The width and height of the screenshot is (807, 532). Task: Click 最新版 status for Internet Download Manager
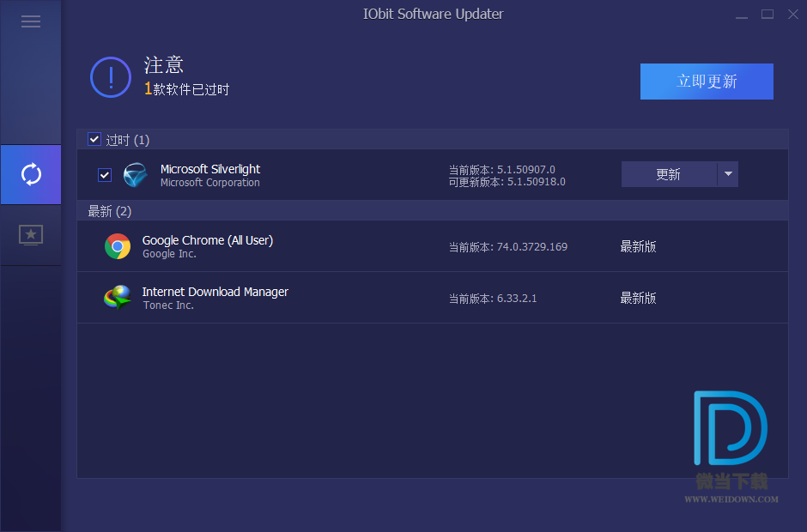click(638, 298)
